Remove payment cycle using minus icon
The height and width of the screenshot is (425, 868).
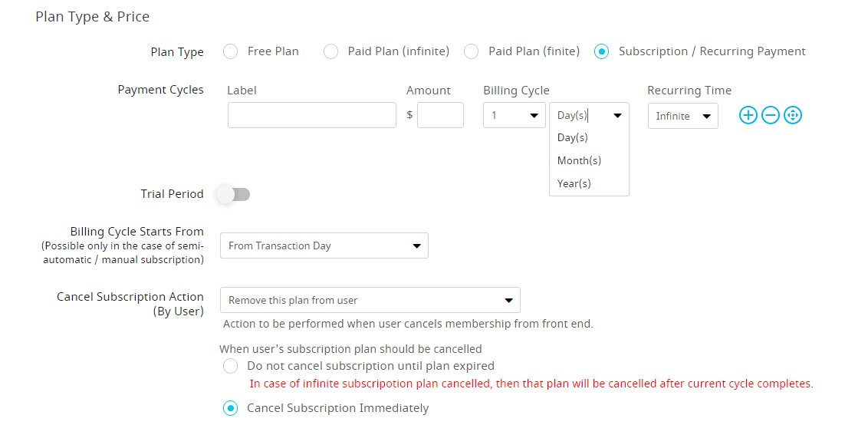coord(771,115)
